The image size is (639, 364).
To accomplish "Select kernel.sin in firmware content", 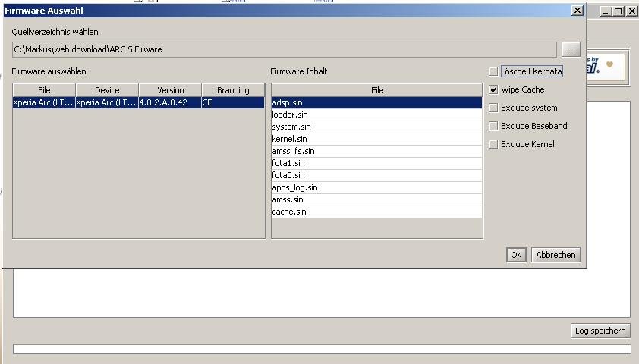I will (x=376, y=140).
